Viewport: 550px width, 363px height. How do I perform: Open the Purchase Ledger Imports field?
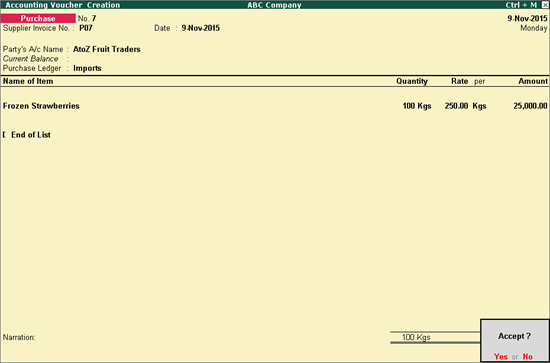87,68
